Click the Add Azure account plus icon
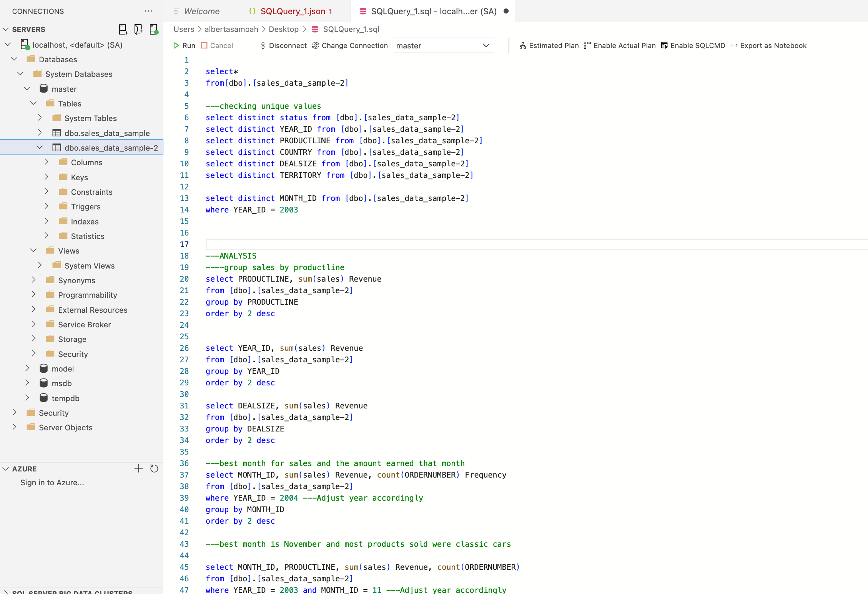 click(x=138, y=468)
